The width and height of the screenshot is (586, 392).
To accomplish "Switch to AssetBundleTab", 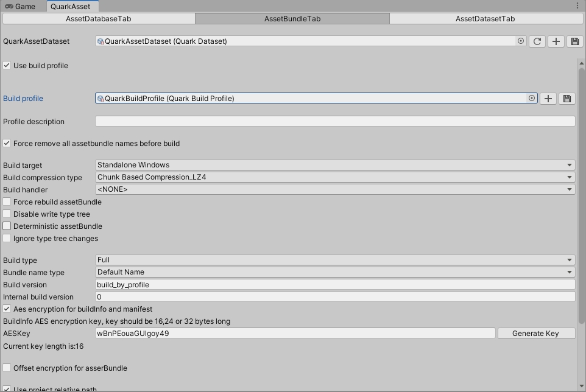I will tap(292, 19).
